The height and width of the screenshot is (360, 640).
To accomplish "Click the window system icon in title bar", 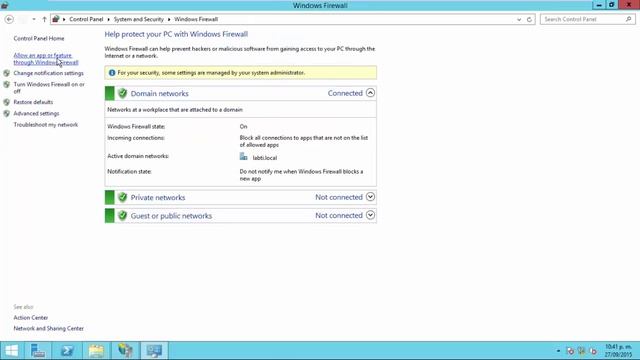I will click(x=5, y=5).
